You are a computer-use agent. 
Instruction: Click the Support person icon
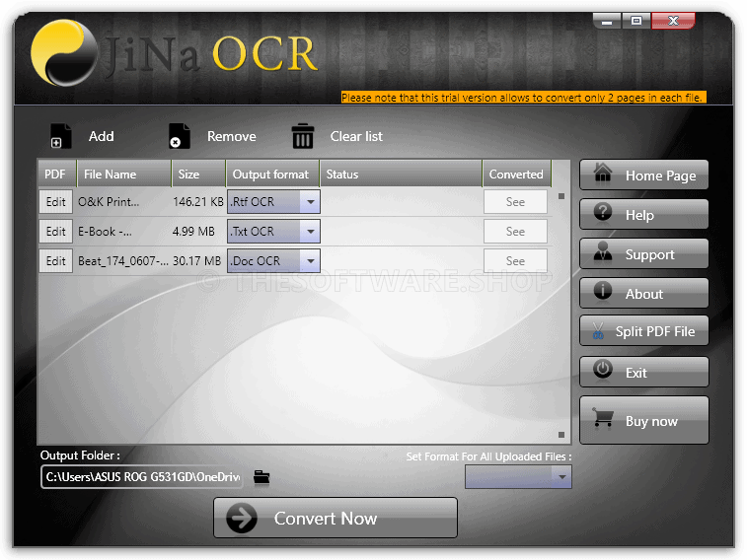603,251
